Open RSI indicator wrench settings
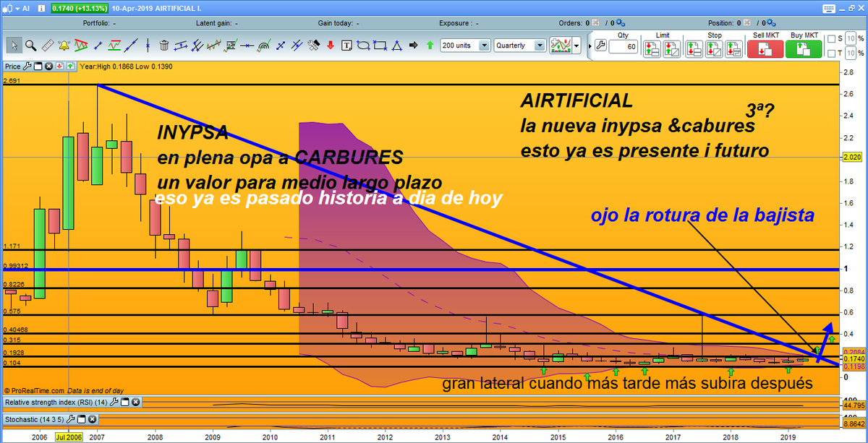This screenshot has height=443, width=868. (114, 403)
